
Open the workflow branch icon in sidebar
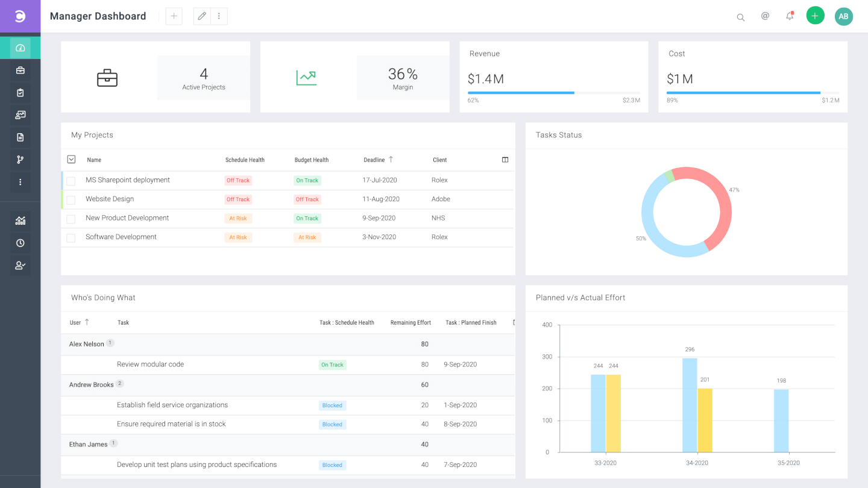[20, 160]
